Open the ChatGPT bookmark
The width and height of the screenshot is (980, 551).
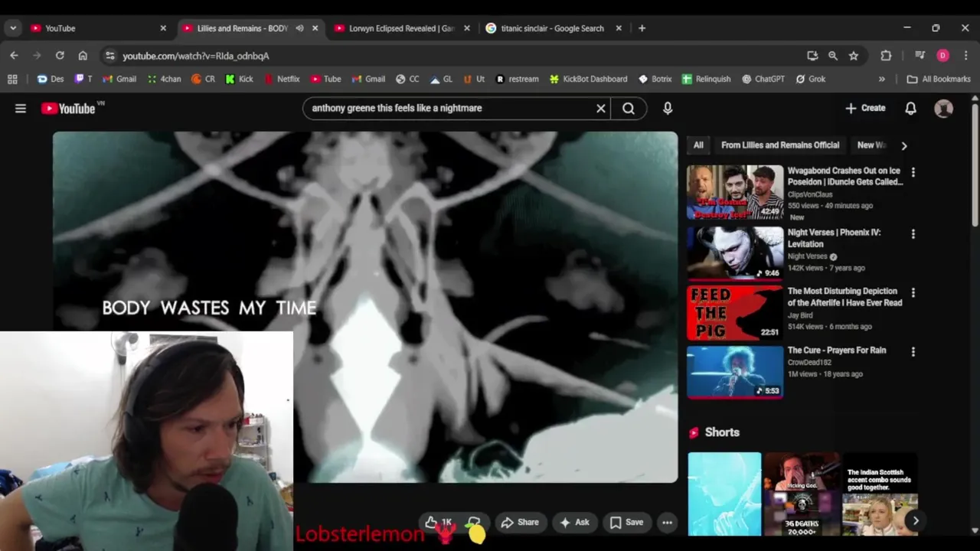(763, 79)
